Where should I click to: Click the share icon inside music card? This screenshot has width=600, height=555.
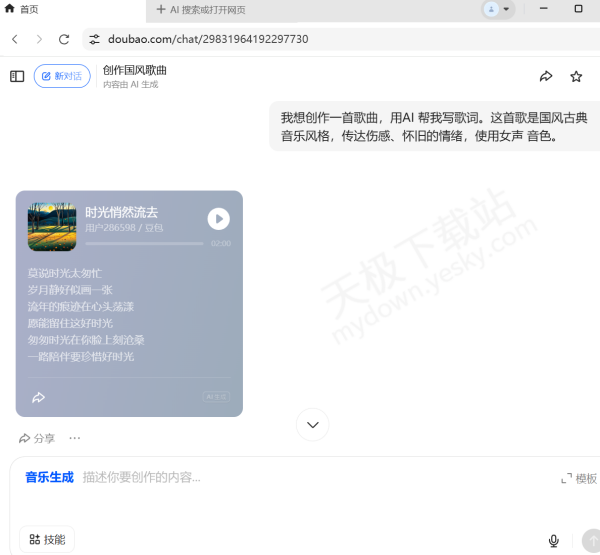point(39,397)
